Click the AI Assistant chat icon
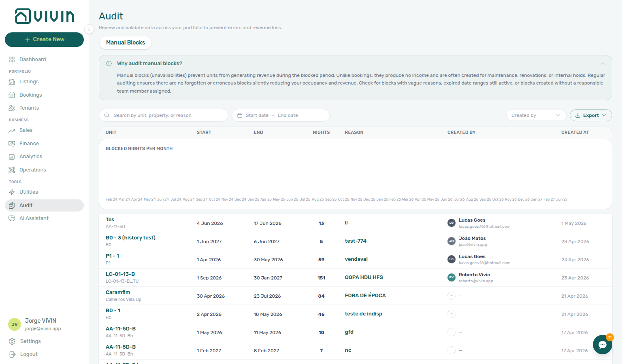Image resolution: width=622 pixels, height=364 pixels. 12,218
